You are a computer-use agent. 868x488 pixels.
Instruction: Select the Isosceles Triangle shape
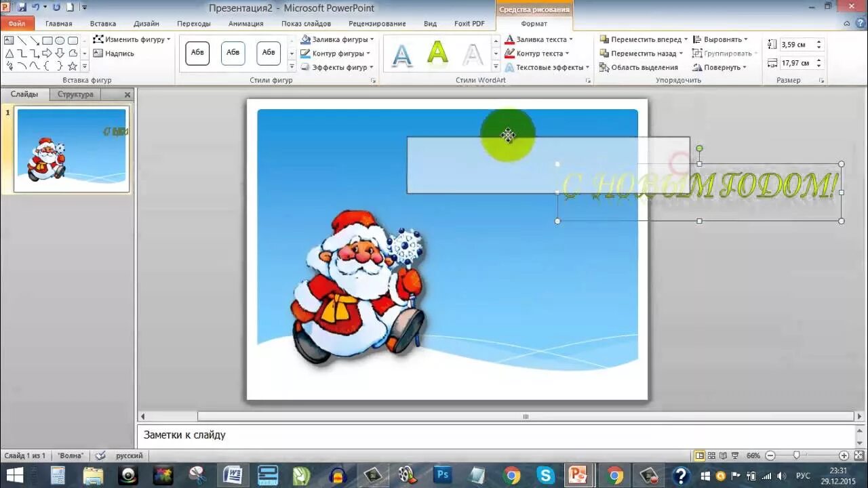[x=9, y=53]
